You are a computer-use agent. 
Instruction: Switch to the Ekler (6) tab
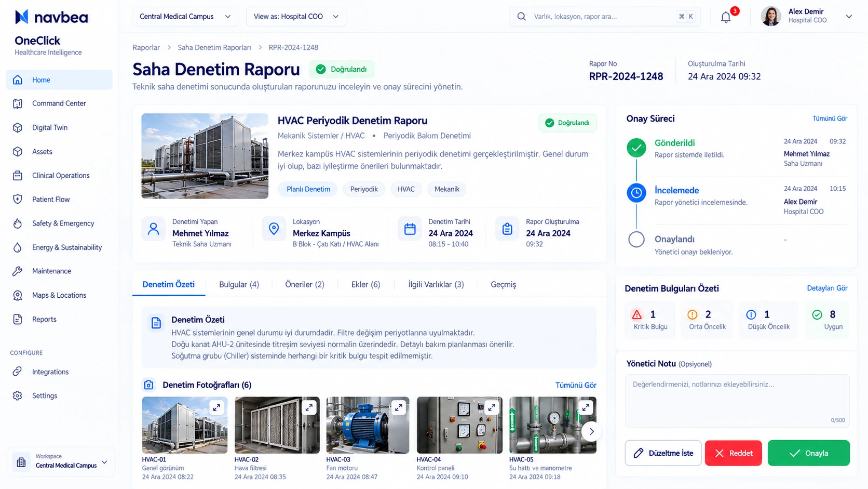coord(365,284)
